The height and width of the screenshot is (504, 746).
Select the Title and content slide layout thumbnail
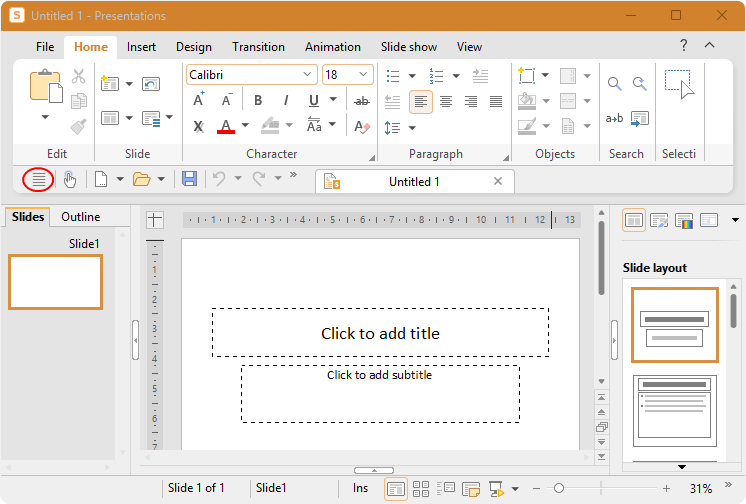point(675,411)
